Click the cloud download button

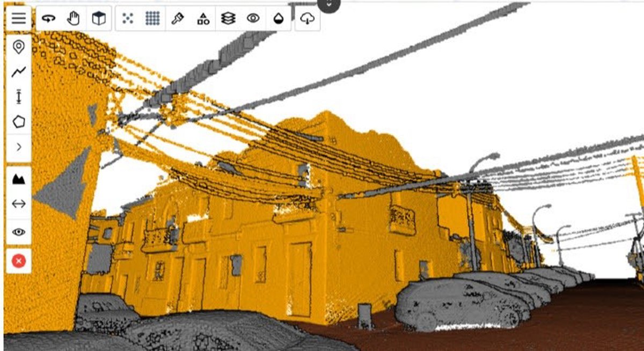(x=308, y=19)
